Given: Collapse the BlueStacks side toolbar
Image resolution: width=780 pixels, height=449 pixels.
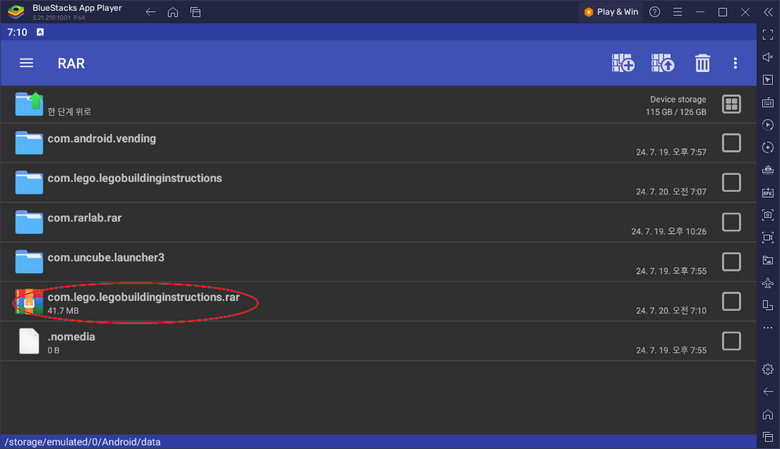Looking at the screenshot, I should click(768, 12).
